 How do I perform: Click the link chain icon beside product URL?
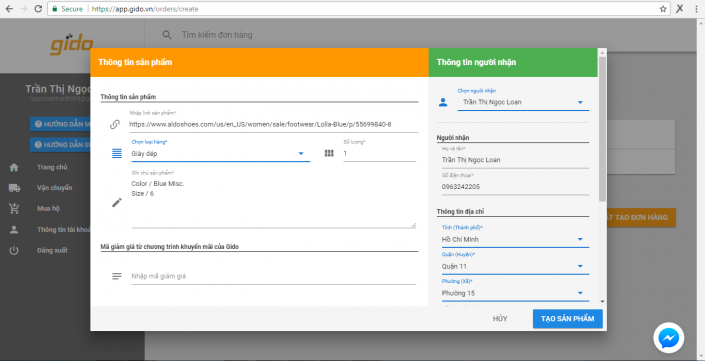click(x=115, y=125)
